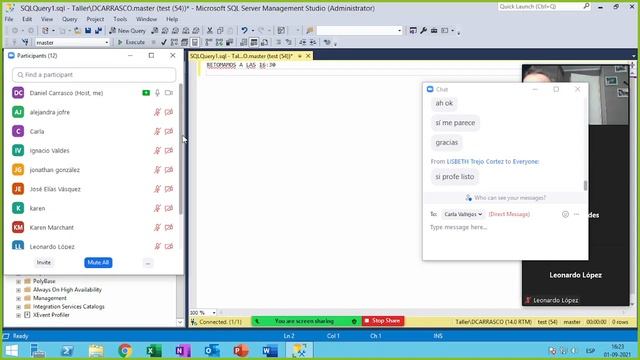The image size is (640, 360).
Task: Toggle Daniel Carrasco's microphone icon
Action: (157, 93)
